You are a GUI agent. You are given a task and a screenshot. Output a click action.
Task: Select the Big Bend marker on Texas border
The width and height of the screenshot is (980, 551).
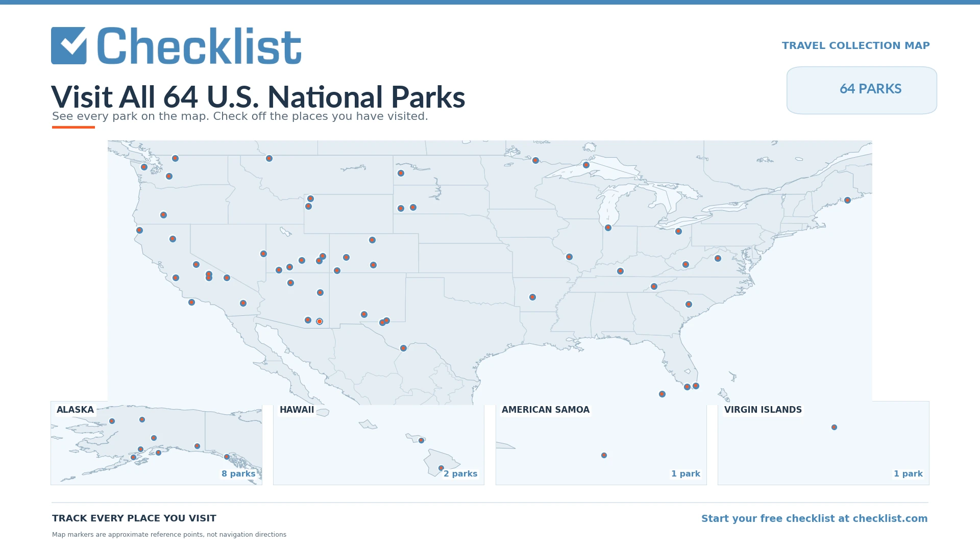pos(403,348)
